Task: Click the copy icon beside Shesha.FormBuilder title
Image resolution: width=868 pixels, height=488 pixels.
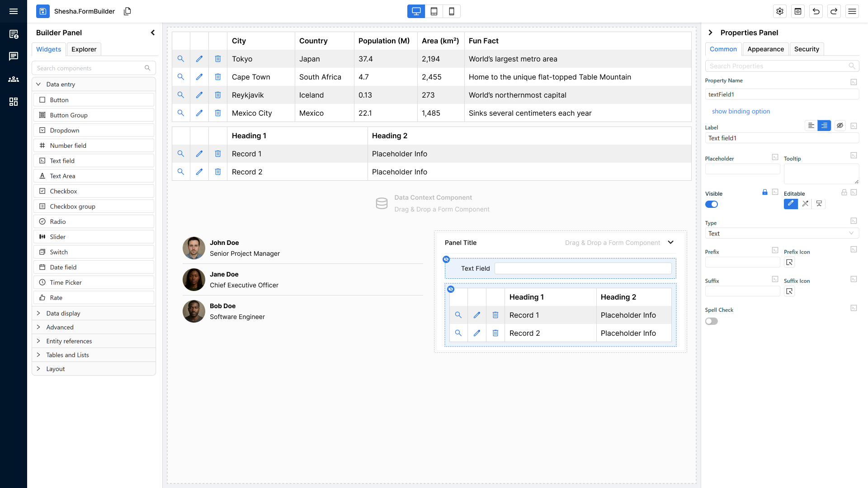Action: (x=127, y=11)
